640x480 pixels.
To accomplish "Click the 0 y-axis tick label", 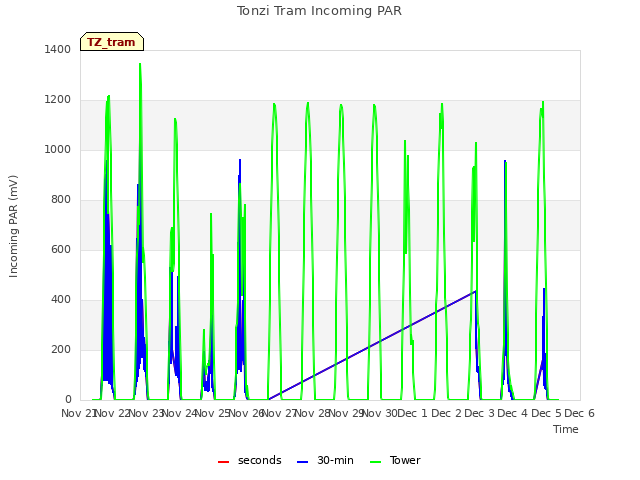I will (x=68, y=400).
